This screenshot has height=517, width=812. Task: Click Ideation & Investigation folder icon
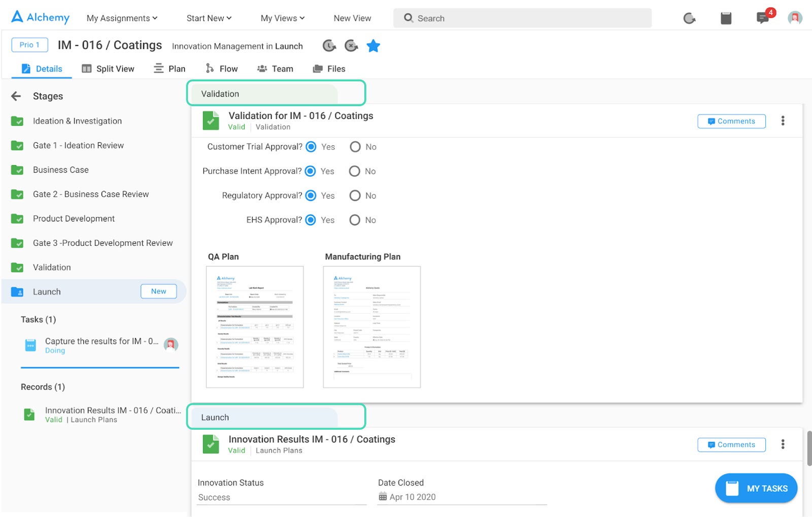click(x=17, y=121)
